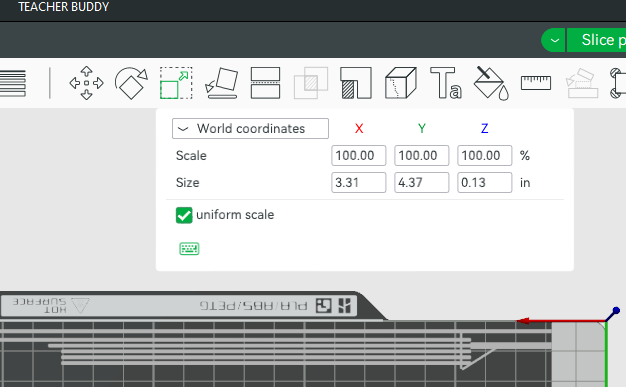The height and width of the screenshot is (387, 626).
Task: Open the Cut tool
Action: click(265, 83)
